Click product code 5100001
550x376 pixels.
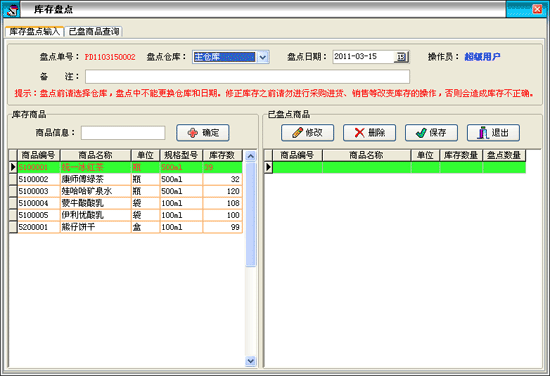33,167
